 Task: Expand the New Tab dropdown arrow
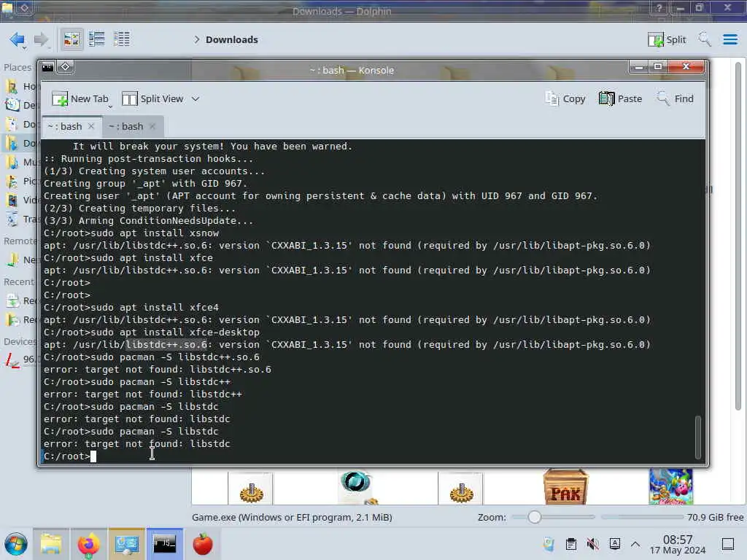110,106
